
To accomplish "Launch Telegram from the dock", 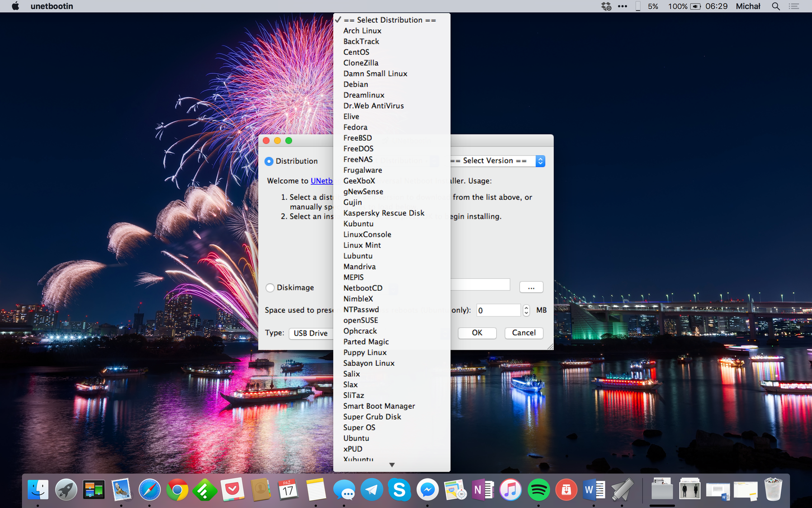I will [x=372, y=490].
